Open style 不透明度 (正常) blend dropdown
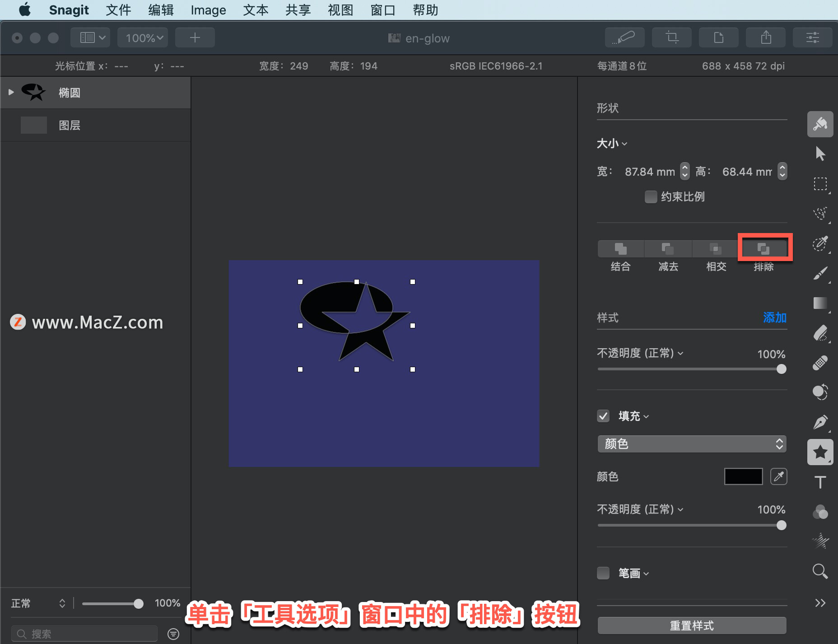The height and width of the screenshot is (644, 838). [640, 353]
